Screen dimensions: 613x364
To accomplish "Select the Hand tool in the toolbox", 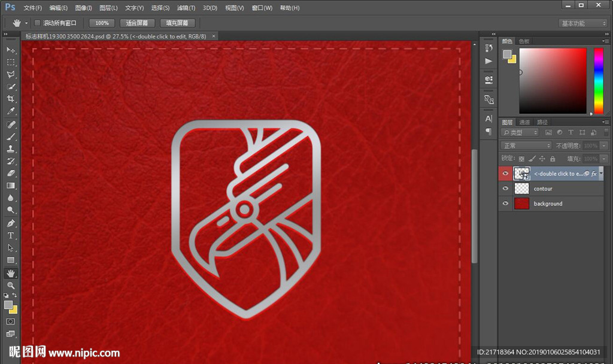I will pyautogui.click(x=11, y=273).
